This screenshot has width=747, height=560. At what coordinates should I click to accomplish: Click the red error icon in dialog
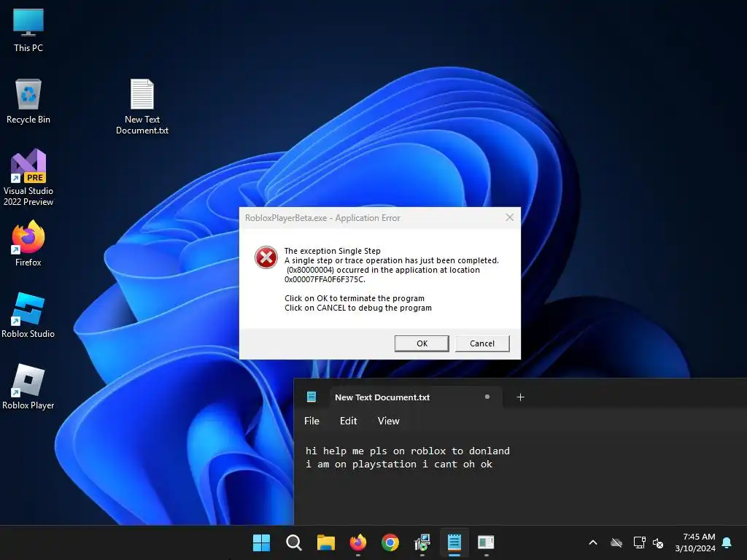(x=266, y=257)
